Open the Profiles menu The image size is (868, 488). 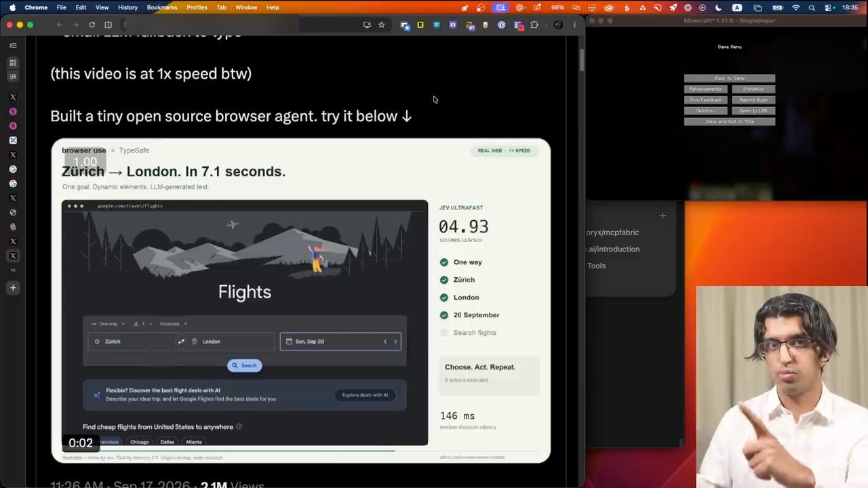(197, 7)
